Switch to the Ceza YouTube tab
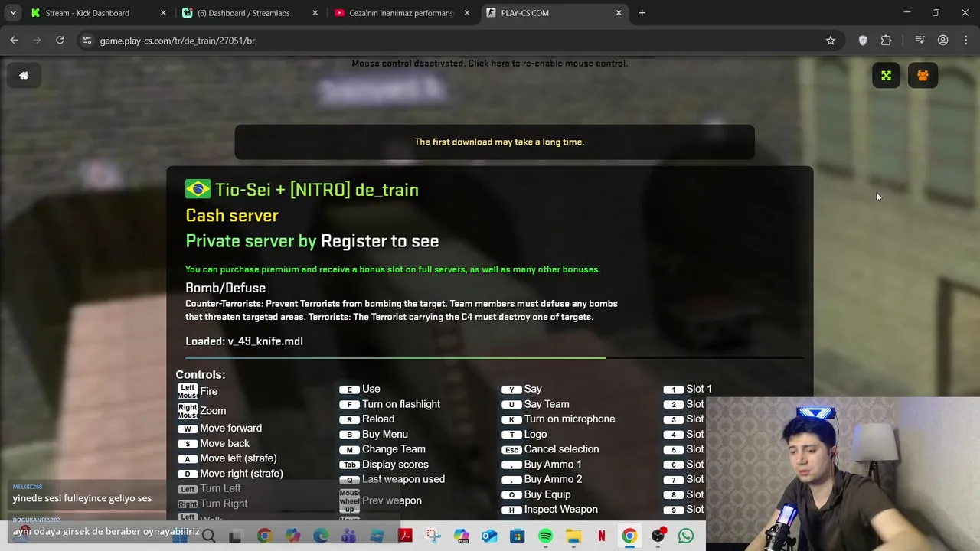 tap(400, 13)
